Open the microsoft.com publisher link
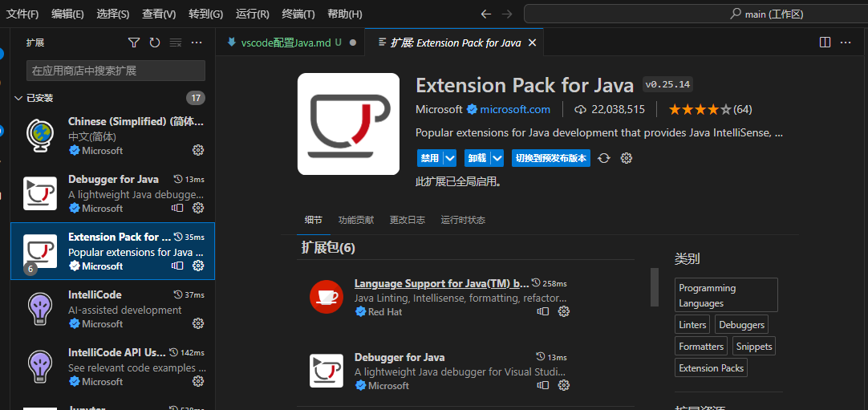This screenshot has width=868, height=410. point(515,110)
